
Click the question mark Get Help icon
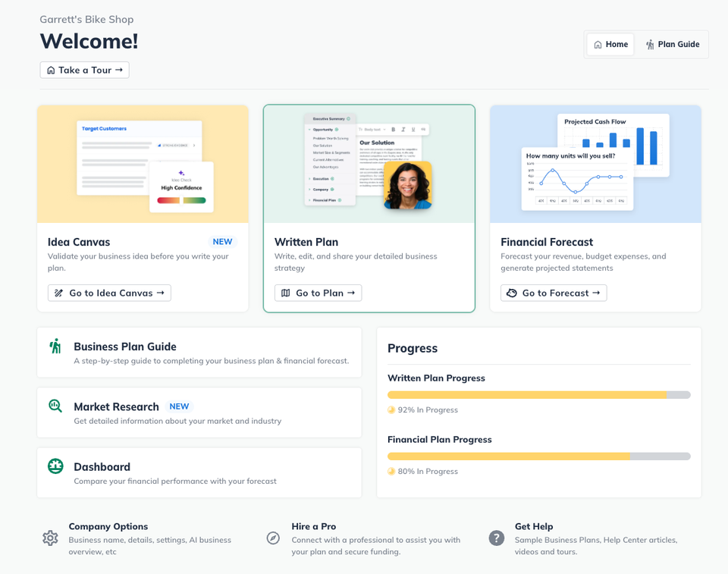[x=496, y=538]
